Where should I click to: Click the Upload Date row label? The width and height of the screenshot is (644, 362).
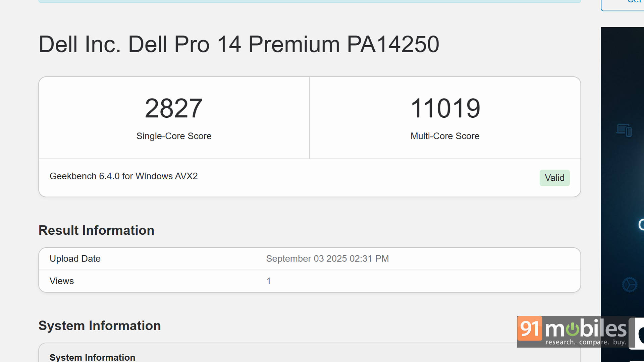coord(75,259)
